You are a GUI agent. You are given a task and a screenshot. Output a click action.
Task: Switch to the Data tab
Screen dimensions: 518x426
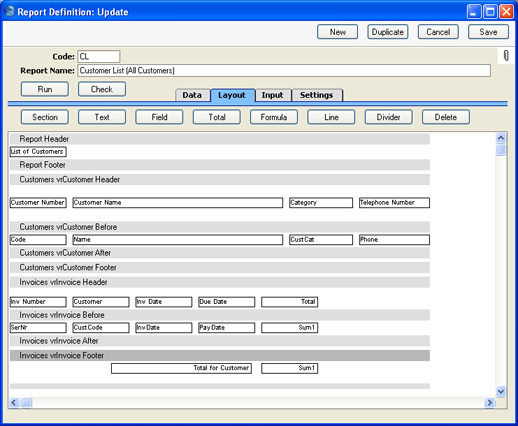(192, 95)
